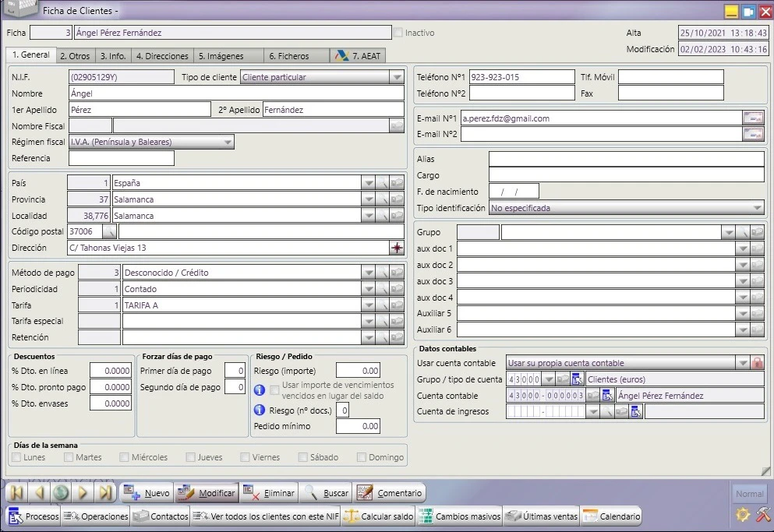Click the hammer tools icon at bottom right

tap(763, 514)
